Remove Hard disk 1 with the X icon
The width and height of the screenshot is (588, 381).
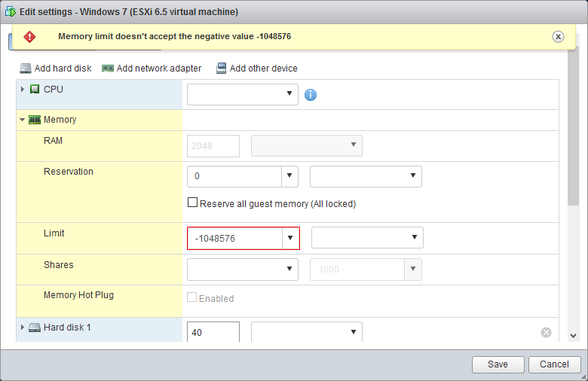pos(546,333)
